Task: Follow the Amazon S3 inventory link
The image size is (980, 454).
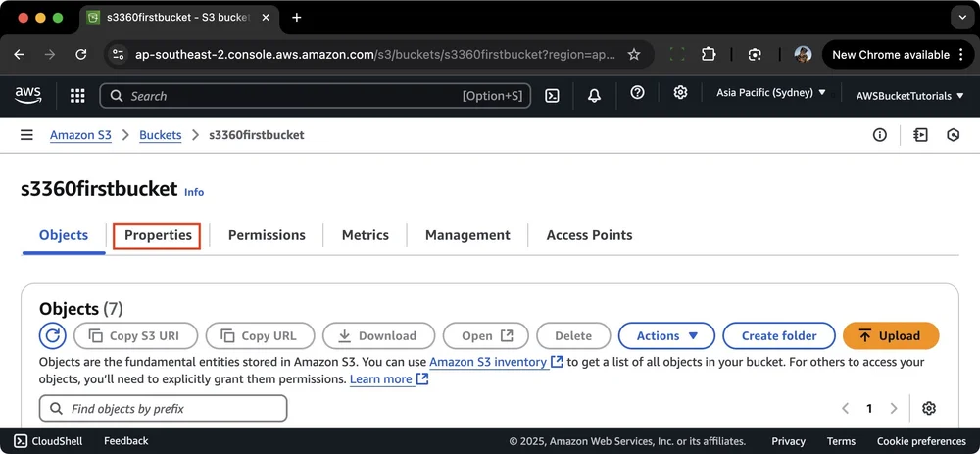Action: tap(496, 362)
